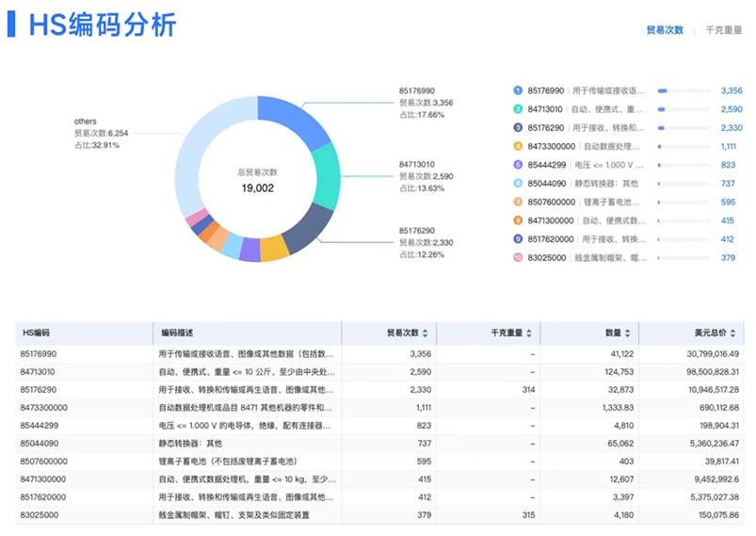Click rank 9 badge for 8517620000
The width and height of the screenshot is (756, 536).
tap(518, 239)
